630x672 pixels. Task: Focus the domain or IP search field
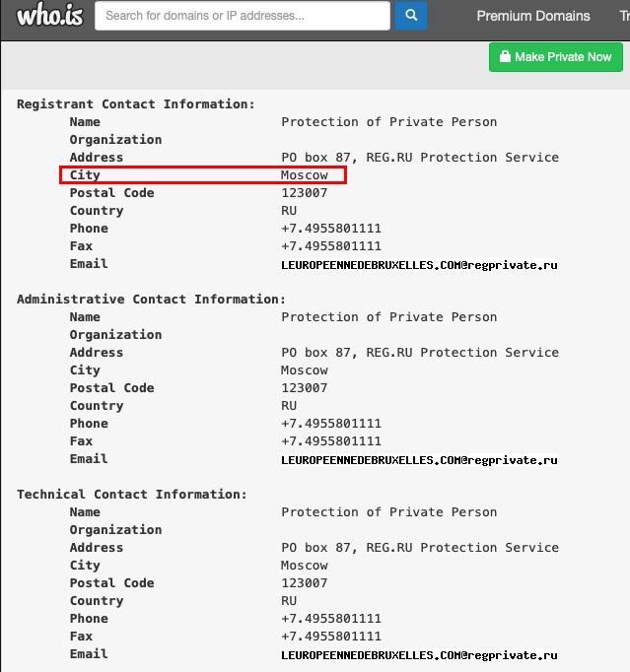pyautogui.click(x=242, y=16)
